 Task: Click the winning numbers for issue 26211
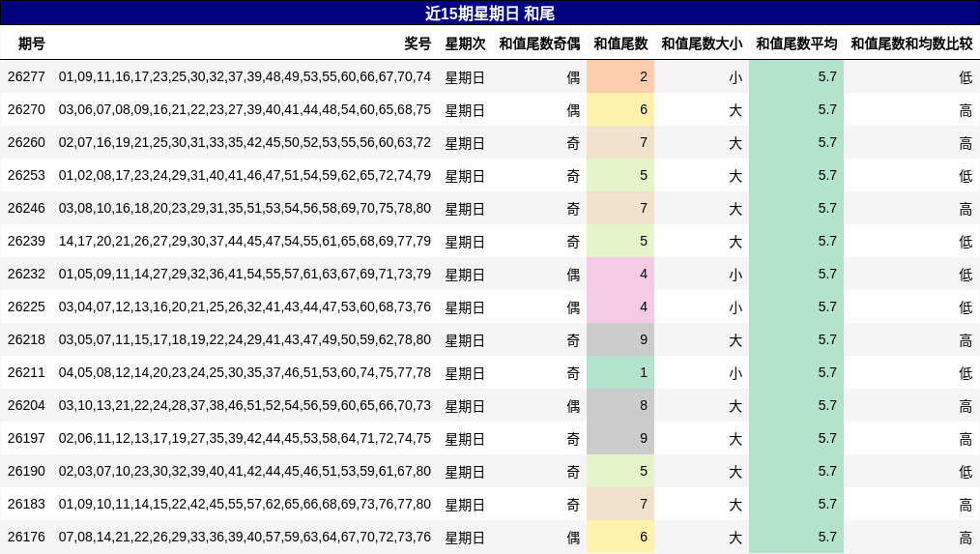245,372
